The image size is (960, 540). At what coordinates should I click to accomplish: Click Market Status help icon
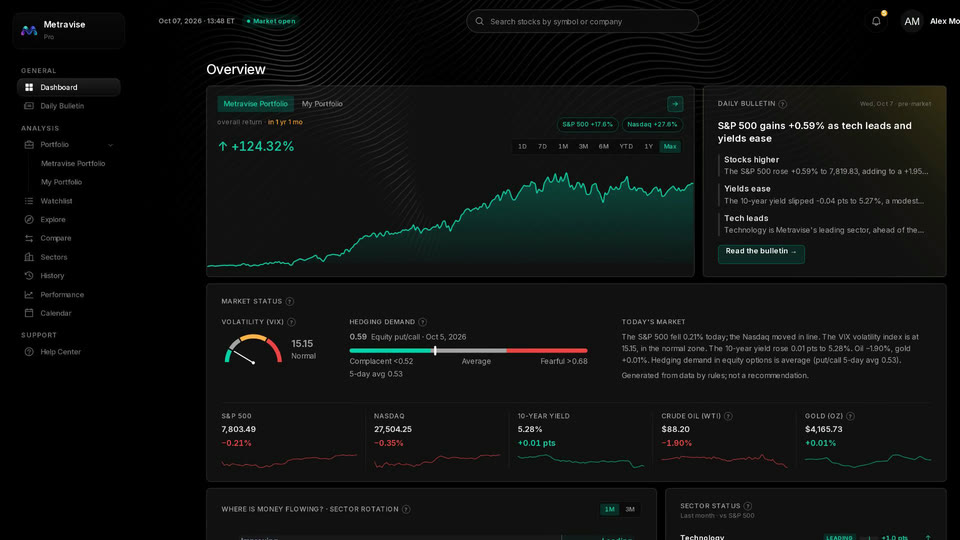coord(290,301)
